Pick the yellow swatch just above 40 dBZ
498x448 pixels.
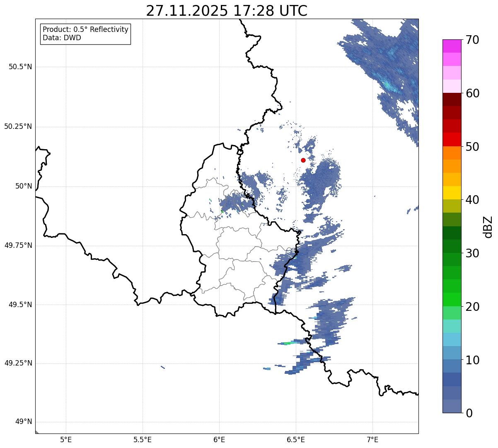[x=452, y=193]
